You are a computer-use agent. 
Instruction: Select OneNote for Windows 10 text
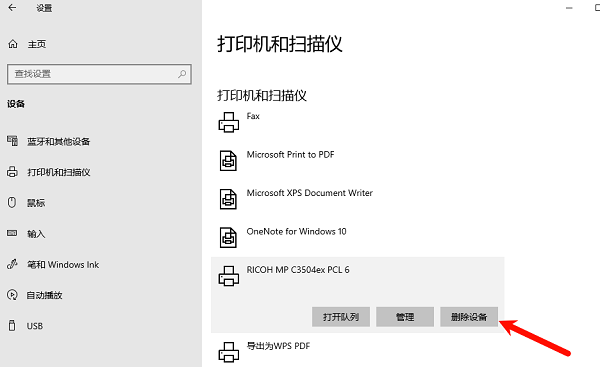tap(297, 232)
